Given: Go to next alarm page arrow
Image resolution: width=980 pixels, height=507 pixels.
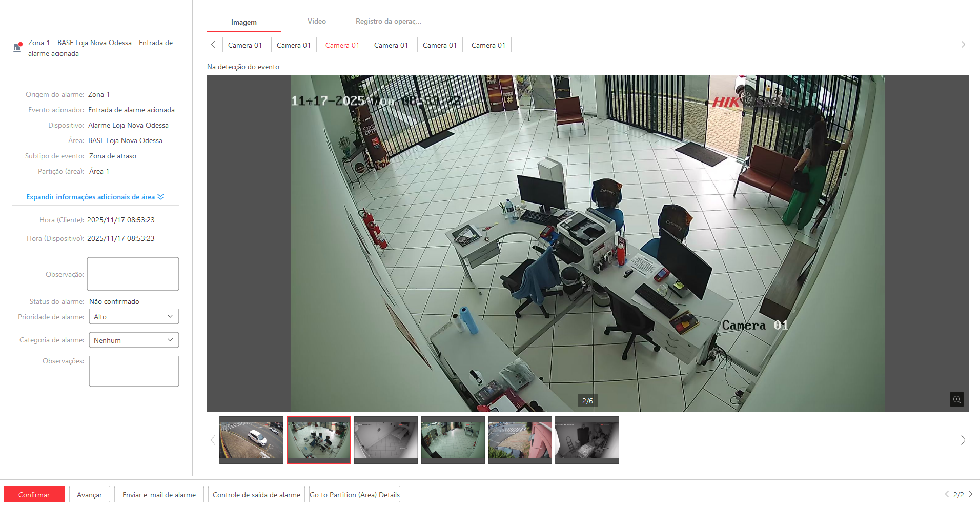Looking at the screenshot, I should (970, 494).
